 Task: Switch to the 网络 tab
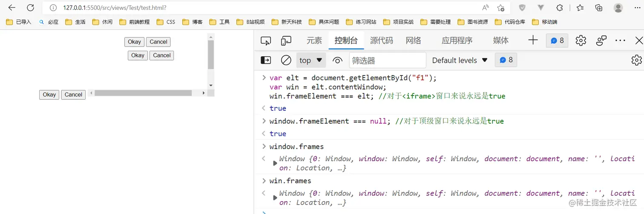(x=413, y=40)
